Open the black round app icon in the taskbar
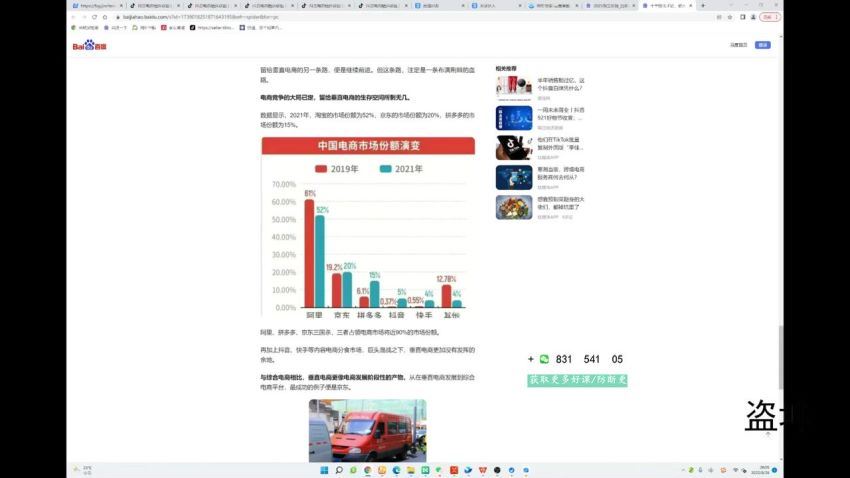 coord(497,470)
